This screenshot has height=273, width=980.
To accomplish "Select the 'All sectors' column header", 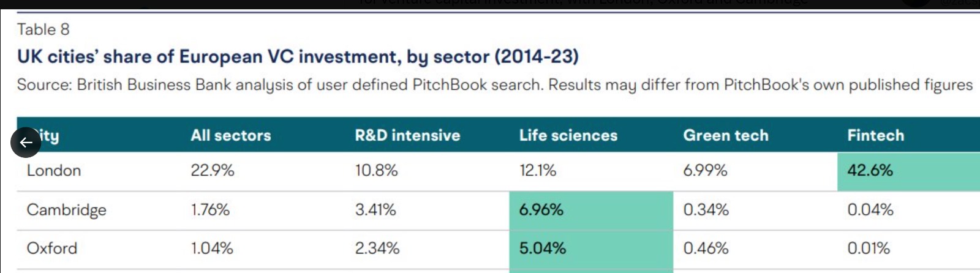I will [x=231, y=135].
